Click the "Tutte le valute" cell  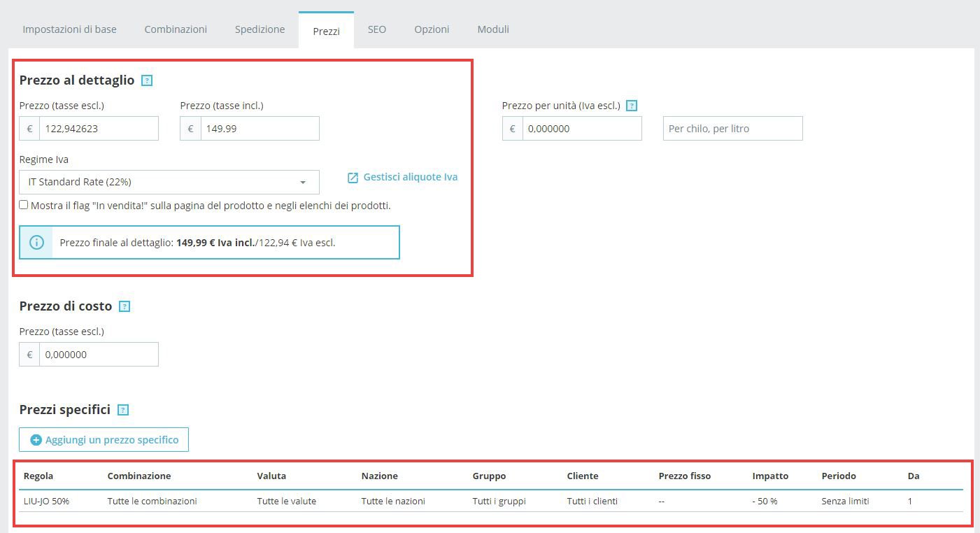coord(287,501)
